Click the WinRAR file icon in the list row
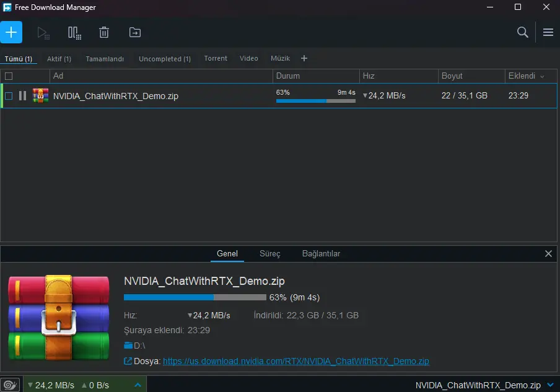This screenshot has height=392, width=560. click(40, 96)
